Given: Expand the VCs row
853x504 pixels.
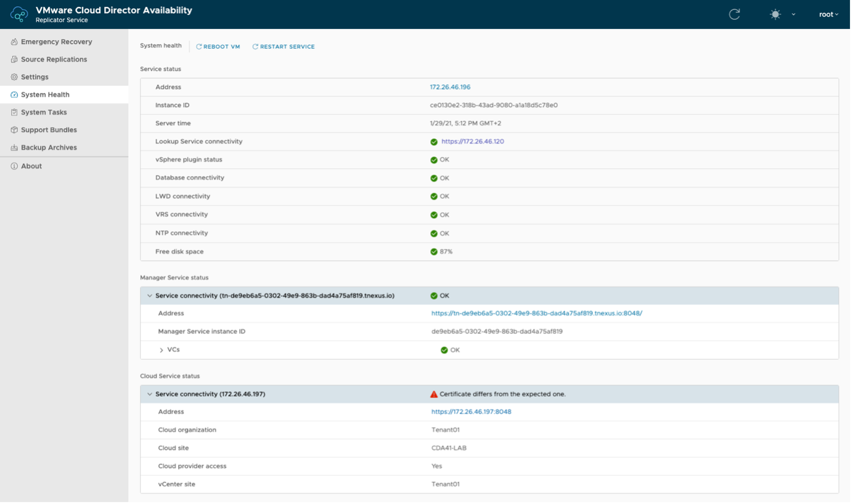Looking at the screenshot, I should [161, 350].
